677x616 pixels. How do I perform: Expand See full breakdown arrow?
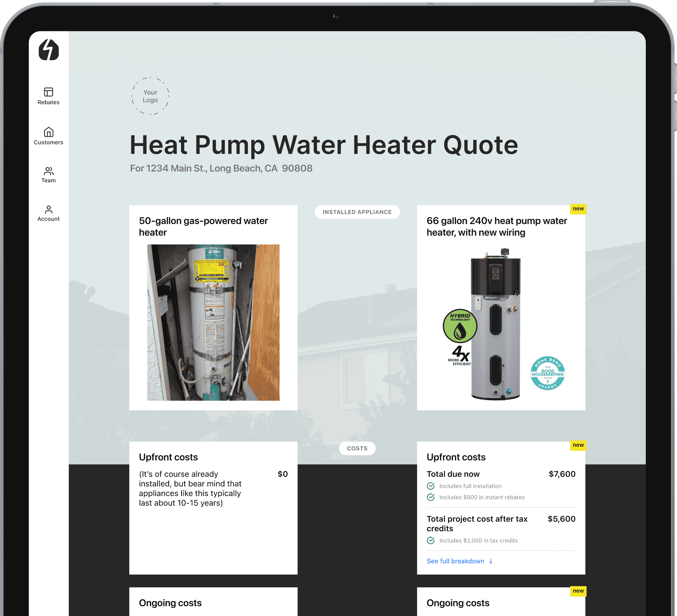coord(491,561)
